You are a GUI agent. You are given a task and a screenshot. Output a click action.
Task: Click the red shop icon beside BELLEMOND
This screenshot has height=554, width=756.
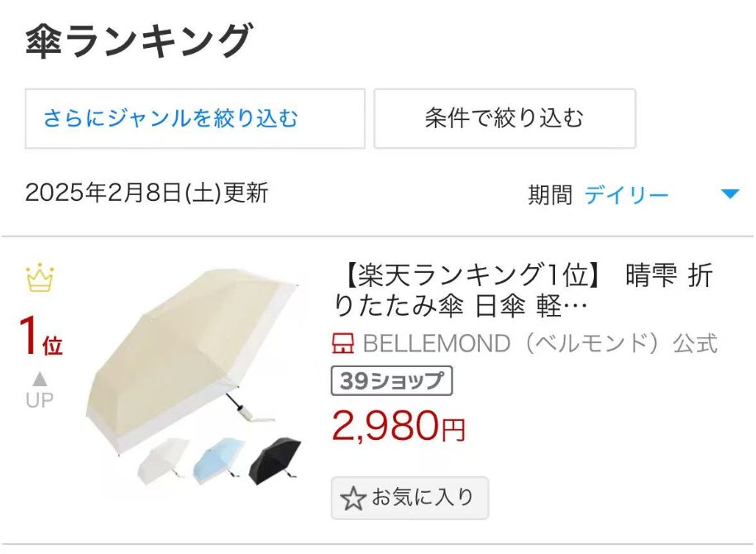click(x=343, y=344)
